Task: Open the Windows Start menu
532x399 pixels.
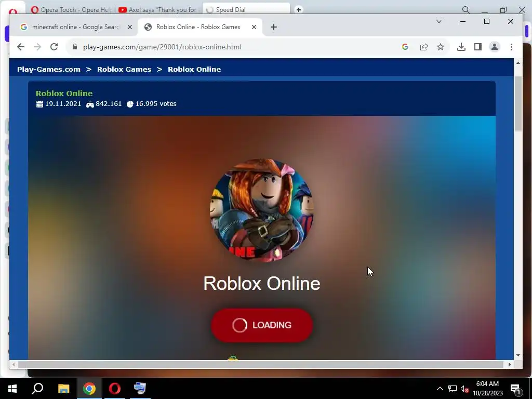Action: pos(12,389)
